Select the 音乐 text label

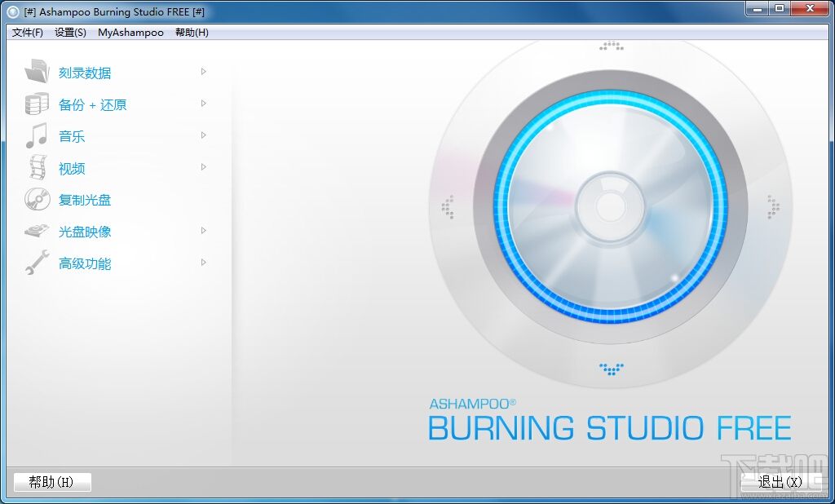click(x=72, y=136)
